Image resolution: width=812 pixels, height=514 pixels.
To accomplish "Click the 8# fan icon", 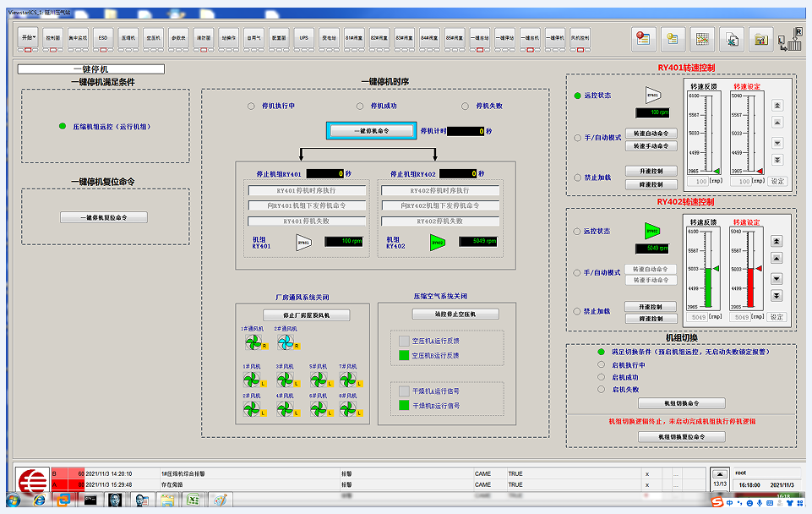I will [x=348, y=407].
